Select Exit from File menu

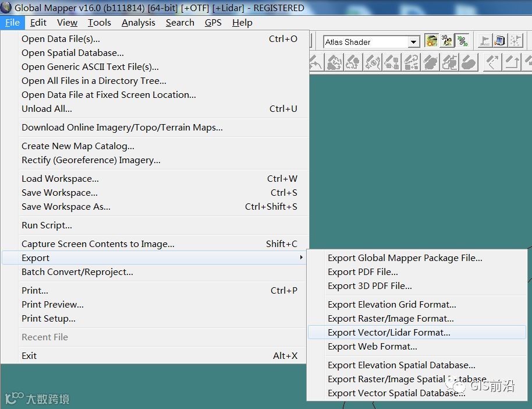point(155,355)
